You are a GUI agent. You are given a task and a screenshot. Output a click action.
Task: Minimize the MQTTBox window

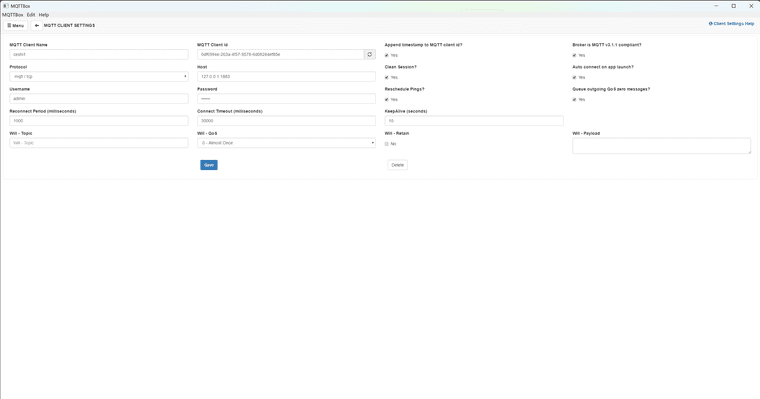[x=716, y=6]
